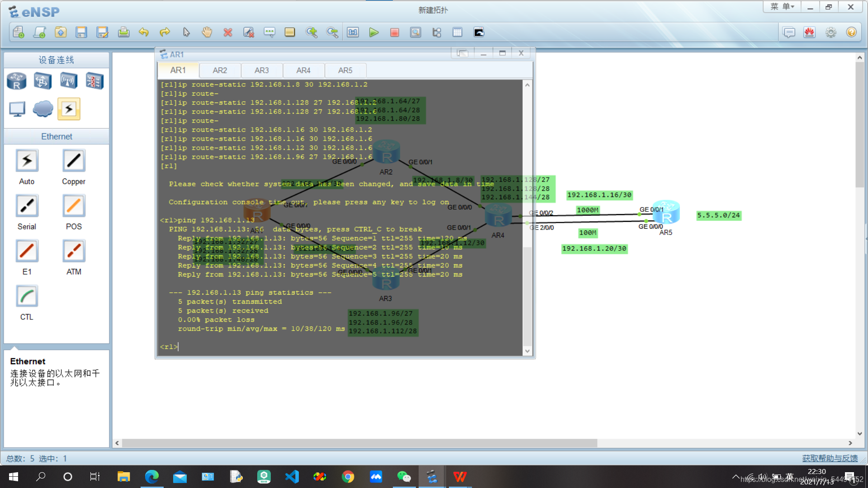Select the connection cable category
Viewport: 868px width, 488px height.
69,109
